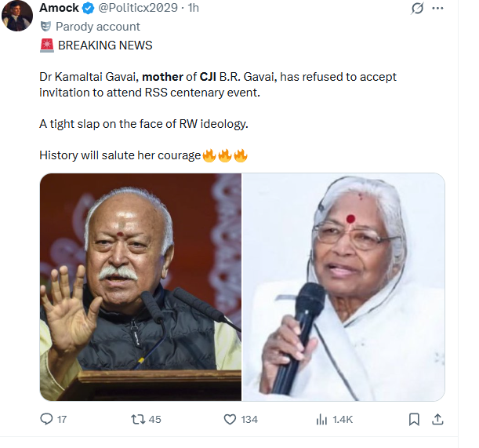The width and height of the screenshot is (479, 448).
Task: Click the Parody account label
Action: coord(98,27)
